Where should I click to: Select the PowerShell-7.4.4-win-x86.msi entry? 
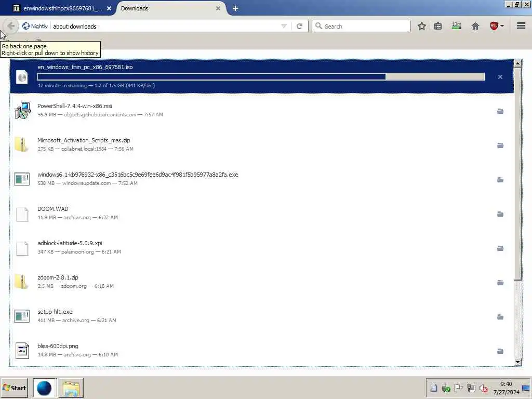(262, 111)
